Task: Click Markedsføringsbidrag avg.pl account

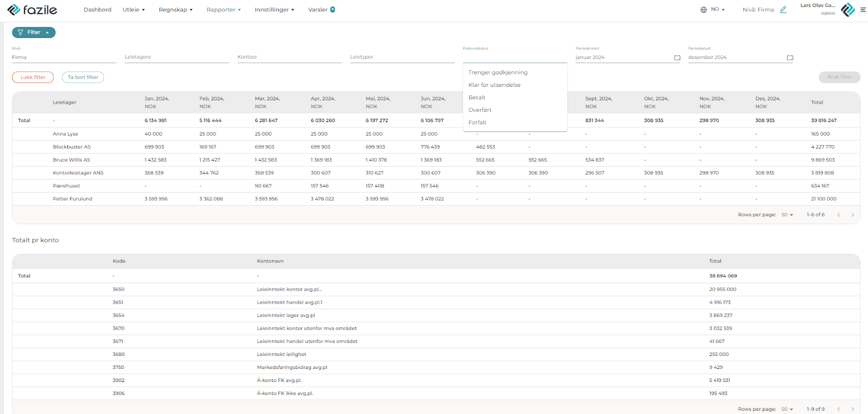Action: pyautogui.click(x=292, y=367)
